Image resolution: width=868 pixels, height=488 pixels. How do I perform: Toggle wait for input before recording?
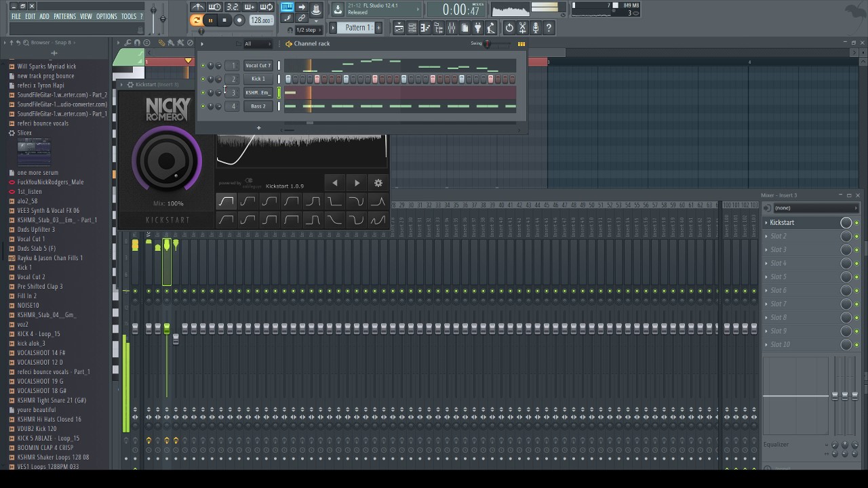coord(215,7)
